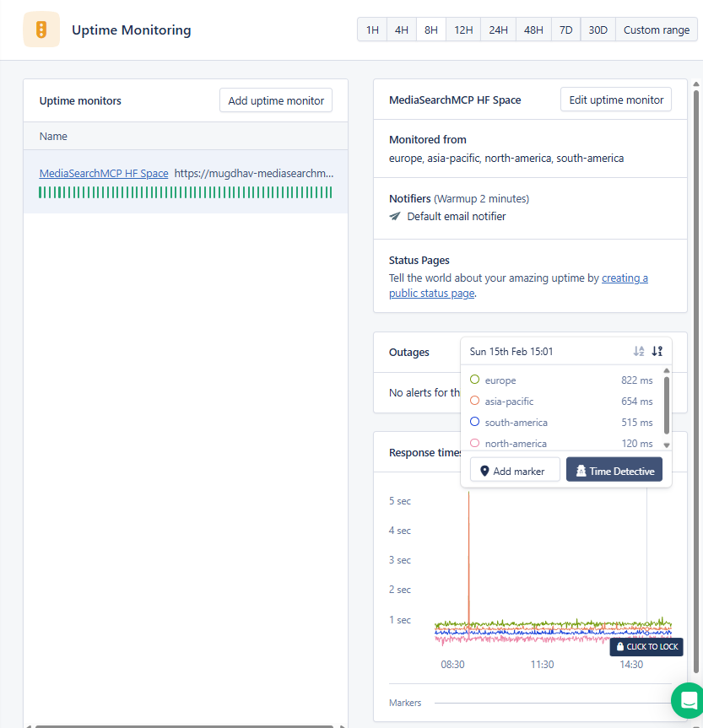Switch to the 1H time range
The width and height of the screenshot is (703, 728).
click(x=372, y=30)
